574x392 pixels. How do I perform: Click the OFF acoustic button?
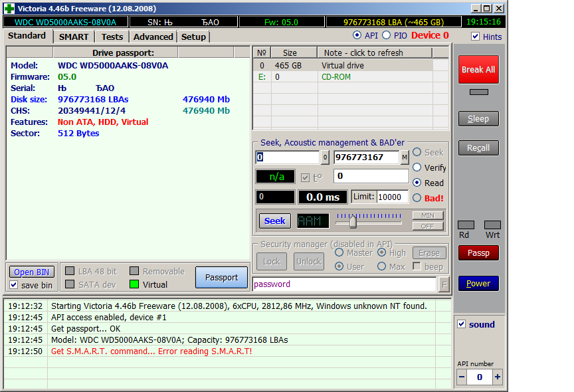tap(428, 226)
